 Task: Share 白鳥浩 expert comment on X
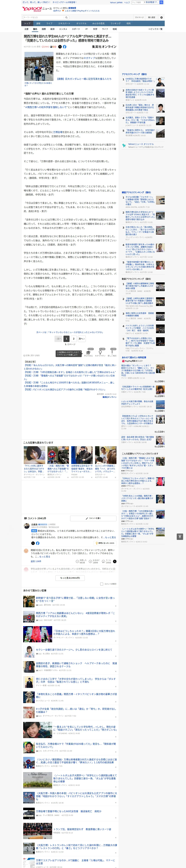(33, 543)
